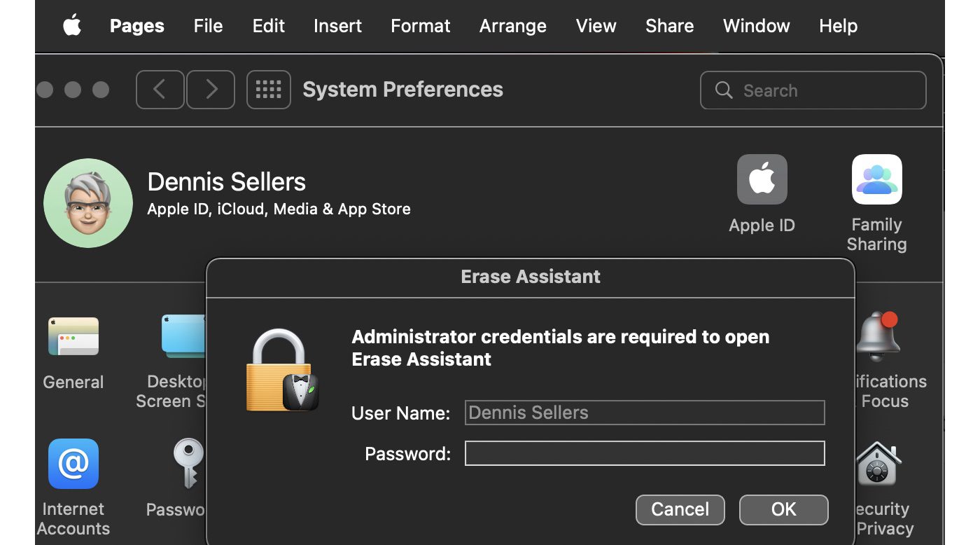Click the Show All grid button
Image resolution: width=980 pixels, height=545 pixels.
click(268, 90)
